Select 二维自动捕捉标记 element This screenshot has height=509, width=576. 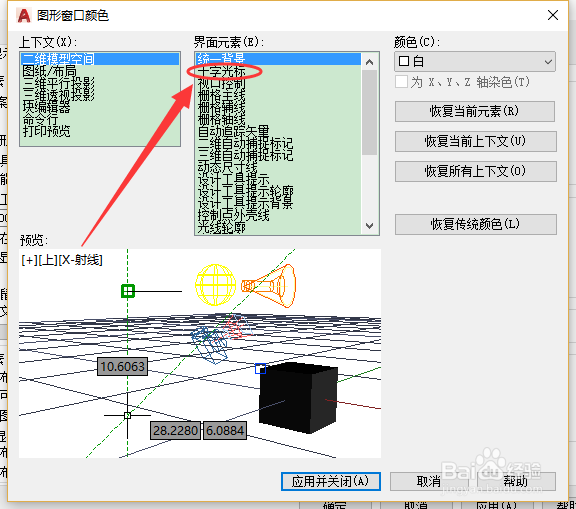245,143
